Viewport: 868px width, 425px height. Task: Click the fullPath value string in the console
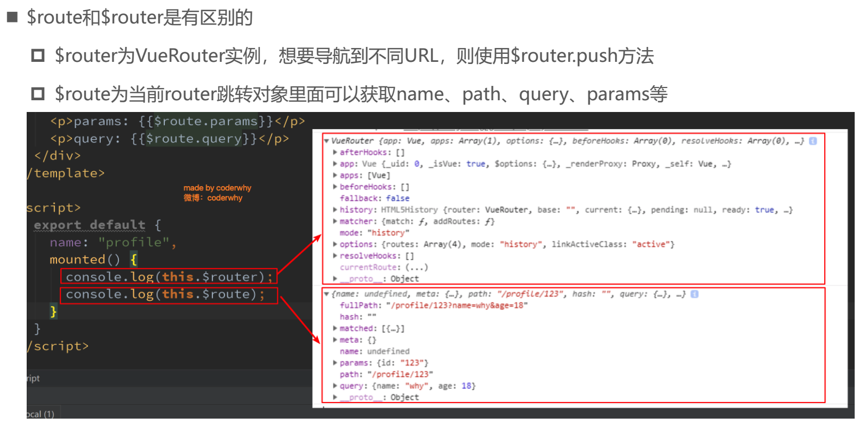pyautogui.click(x=457, y=306)
